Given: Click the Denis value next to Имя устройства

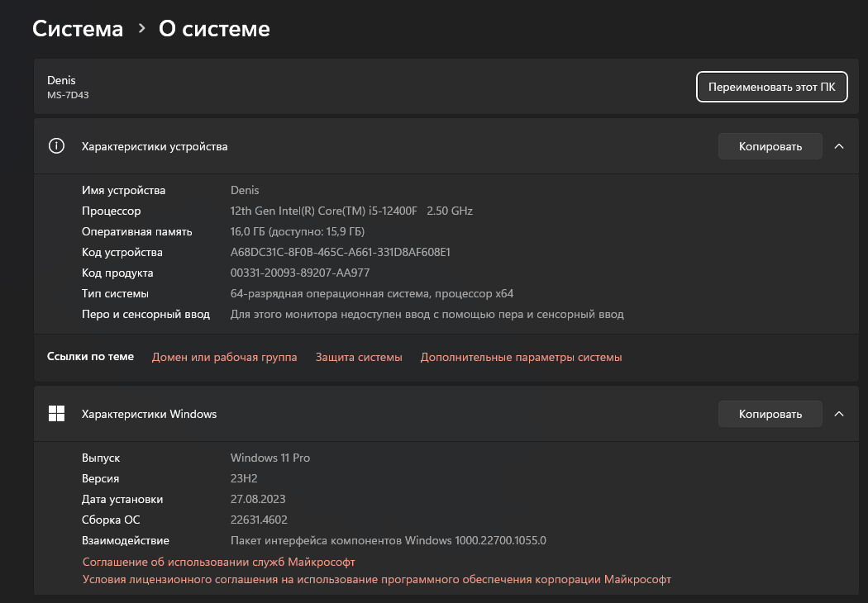Looking at the screenshot, I should click(x=245, y=190).
